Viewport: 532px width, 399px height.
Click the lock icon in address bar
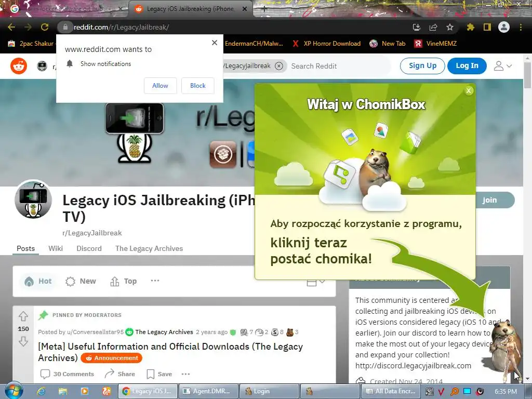tap(65, 27)
